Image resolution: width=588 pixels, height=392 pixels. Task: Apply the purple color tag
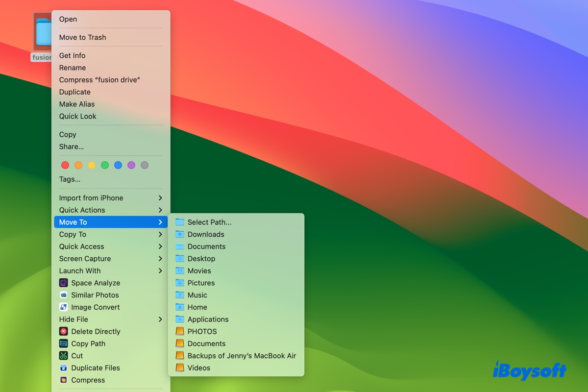pyautogui.click(x=131, y=165)
